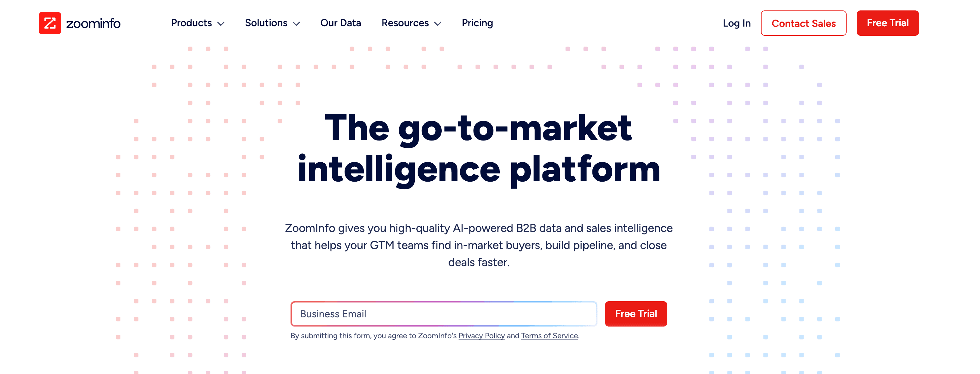The image size is (980, 374).
Task: Click the zoominfo wordmark text
Action: (93, 24)
